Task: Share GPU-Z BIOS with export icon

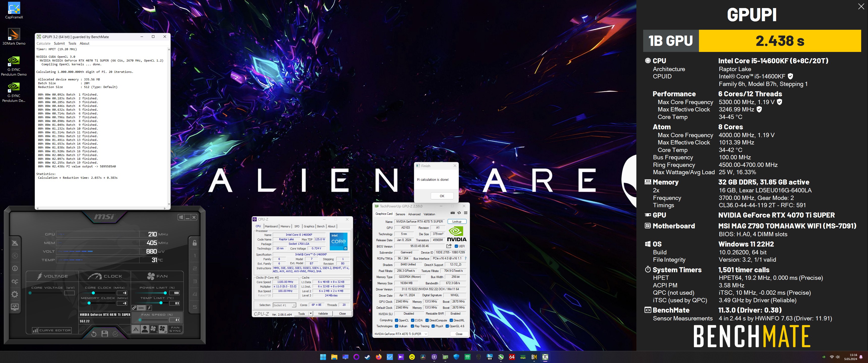Action: tap(449, 246)
